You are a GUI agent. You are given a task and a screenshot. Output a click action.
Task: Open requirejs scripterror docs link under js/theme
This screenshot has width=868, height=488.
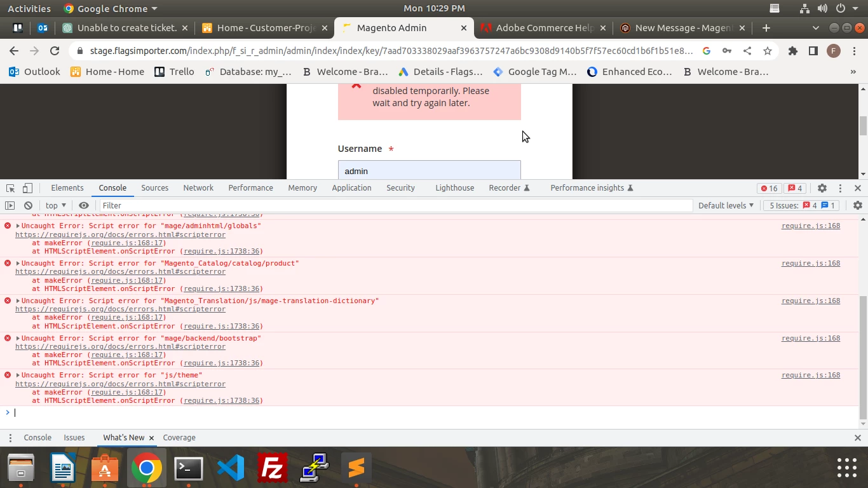tap(121, 384)
